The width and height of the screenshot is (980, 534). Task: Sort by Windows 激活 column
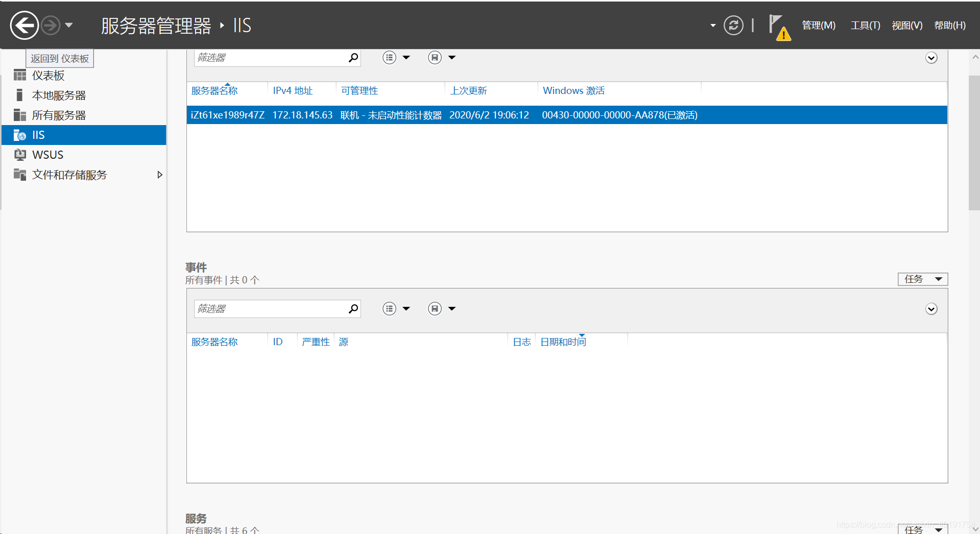click(x=573, y=90)
